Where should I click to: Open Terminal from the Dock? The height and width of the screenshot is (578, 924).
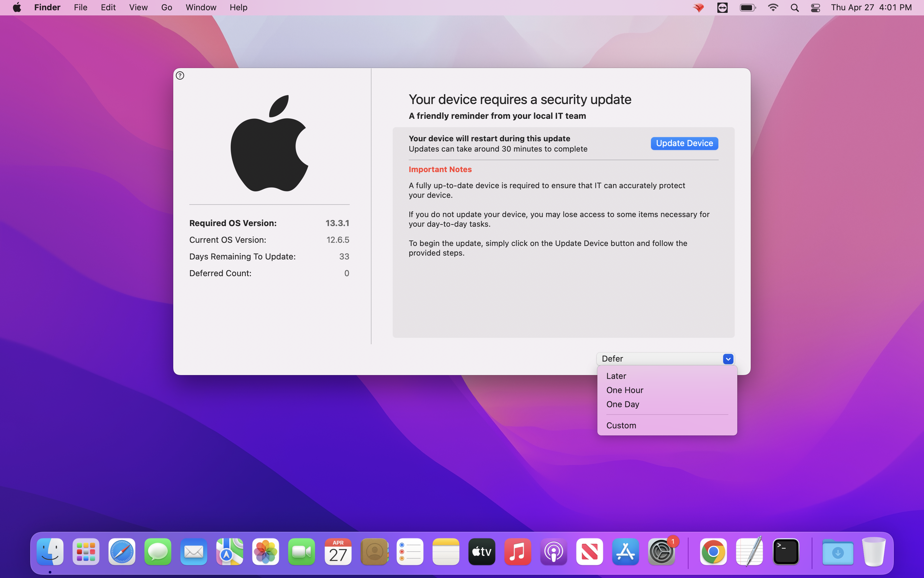click(x=786, y=552)
